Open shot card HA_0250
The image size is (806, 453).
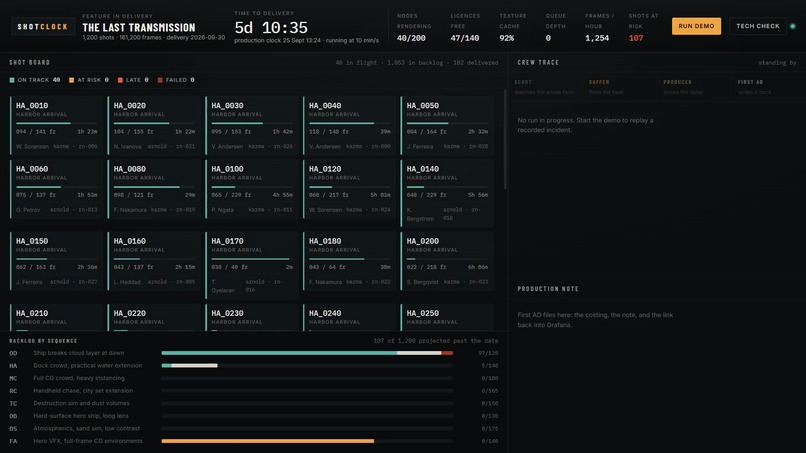447,317
